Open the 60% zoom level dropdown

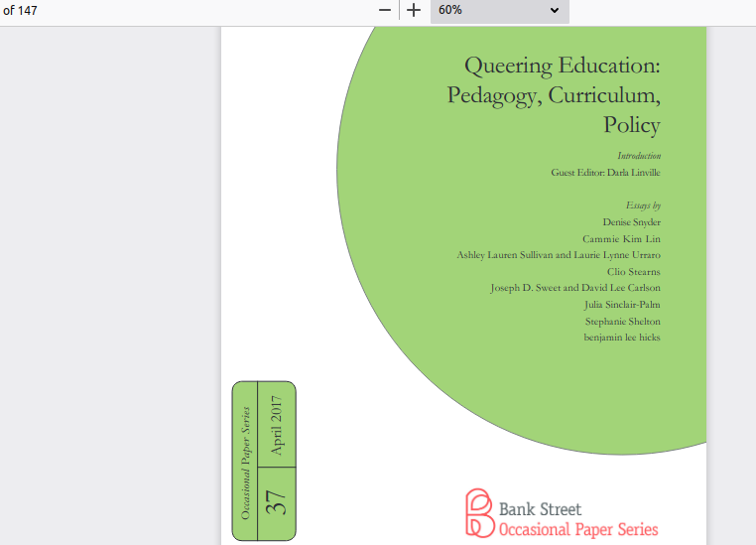(499, 10)
